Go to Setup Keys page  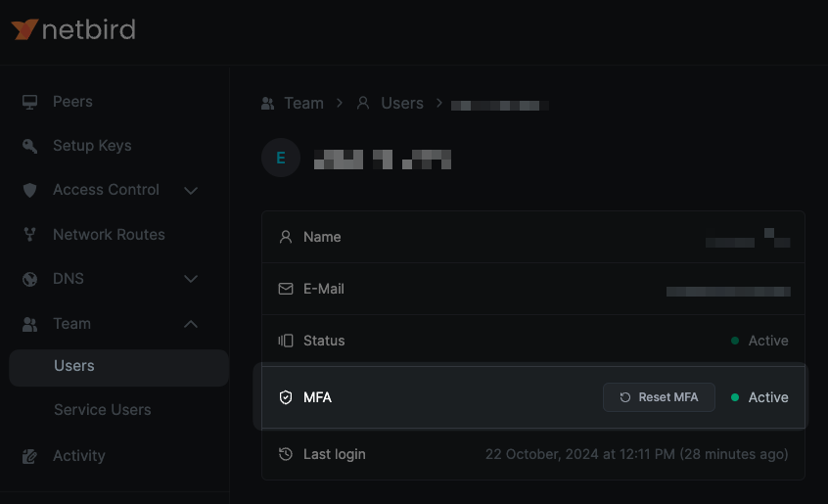[91, 146]
